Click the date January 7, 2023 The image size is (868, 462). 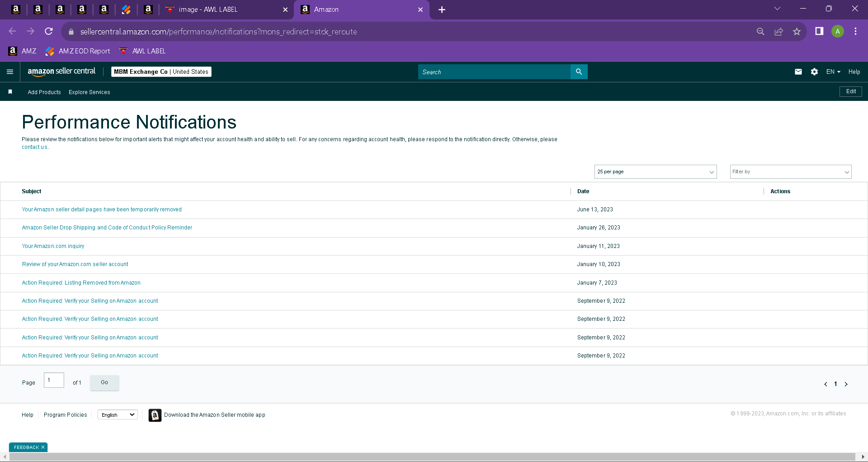coord(597,283)
